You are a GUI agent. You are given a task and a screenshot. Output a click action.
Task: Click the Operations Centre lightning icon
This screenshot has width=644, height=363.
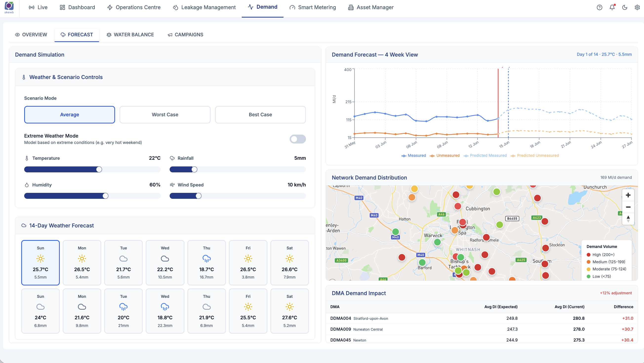click(110, 7)
